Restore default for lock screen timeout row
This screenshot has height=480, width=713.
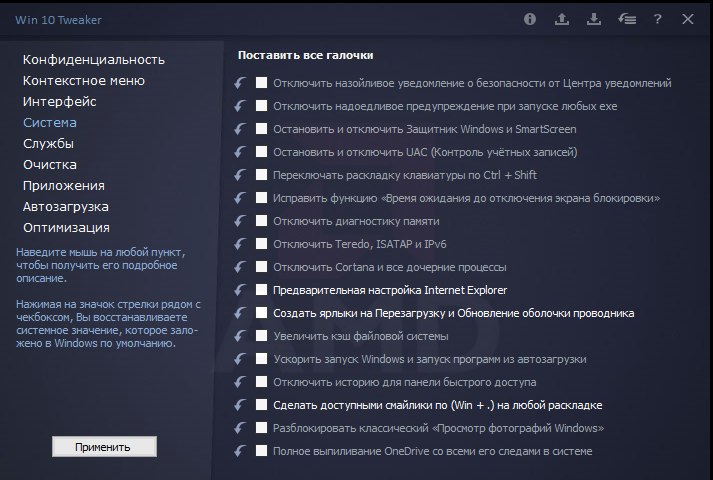click(x=240, y=198)
